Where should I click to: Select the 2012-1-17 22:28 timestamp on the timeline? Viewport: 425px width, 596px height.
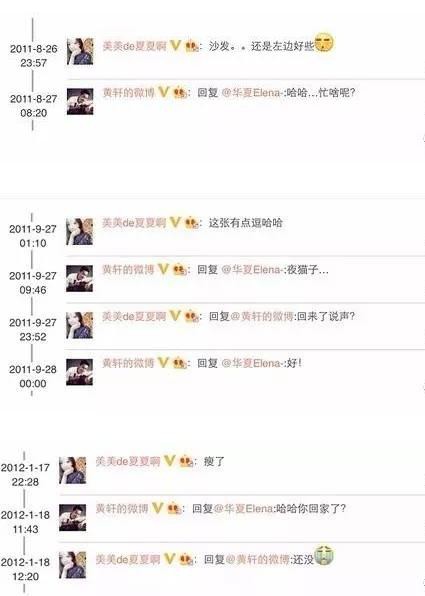point(25,475)
